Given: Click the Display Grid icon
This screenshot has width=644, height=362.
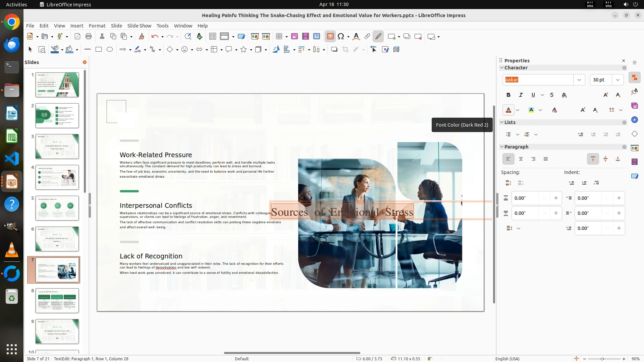Looking at the screenshot, I should 212,37.
